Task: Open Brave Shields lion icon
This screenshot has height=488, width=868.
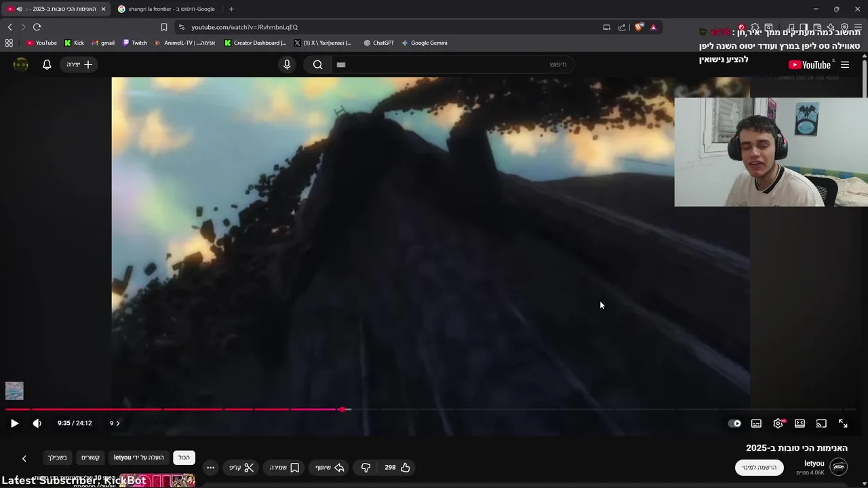Action: 639,27
